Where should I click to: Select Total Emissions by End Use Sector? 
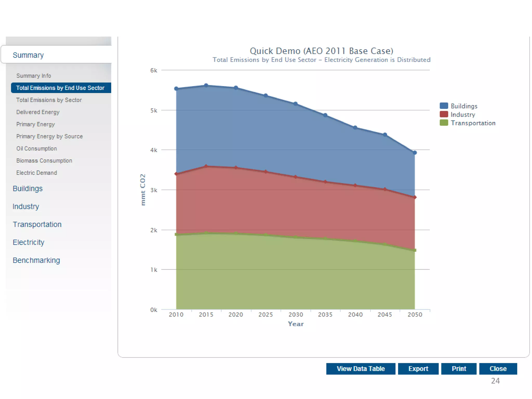tap(60, 88)
